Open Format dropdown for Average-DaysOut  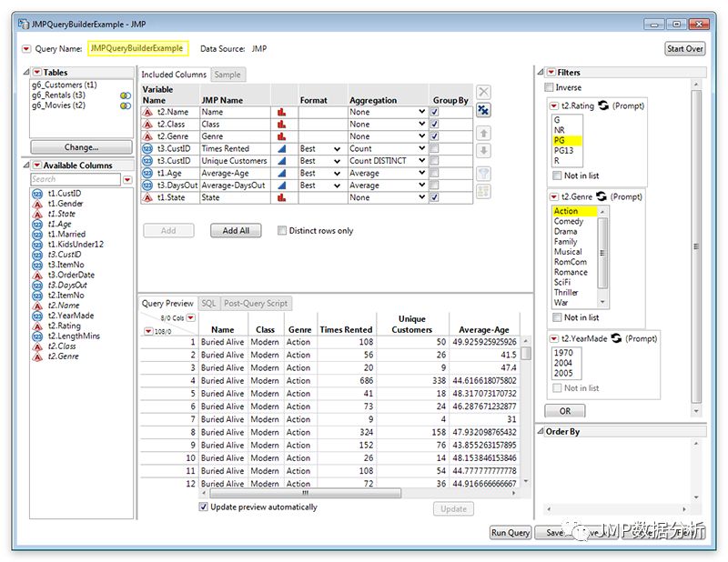pyautogui.click(x=337, y=186)
